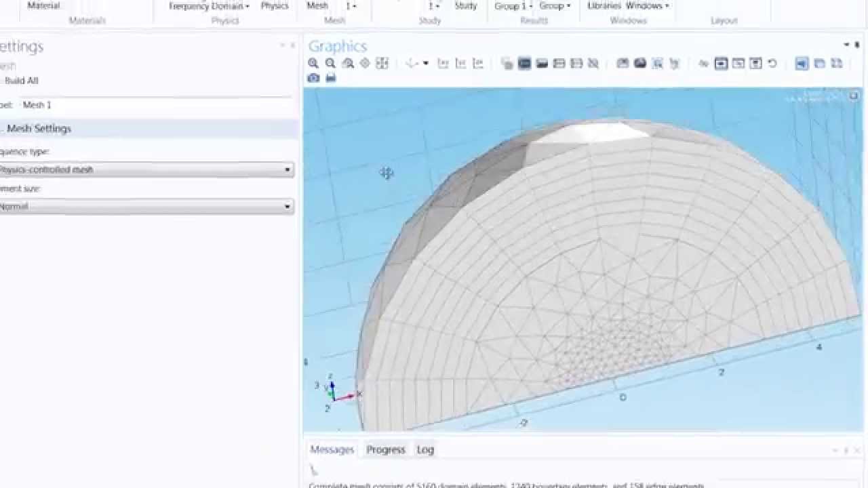
Task: Switch to the XY plane view
Action: [x=443, y=63]
